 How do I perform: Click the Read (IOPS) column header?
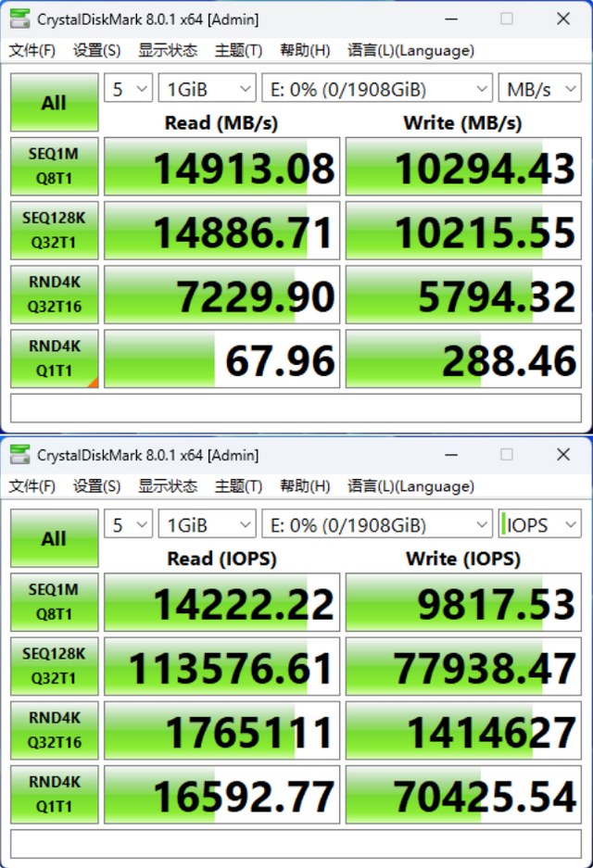[221, 558]
